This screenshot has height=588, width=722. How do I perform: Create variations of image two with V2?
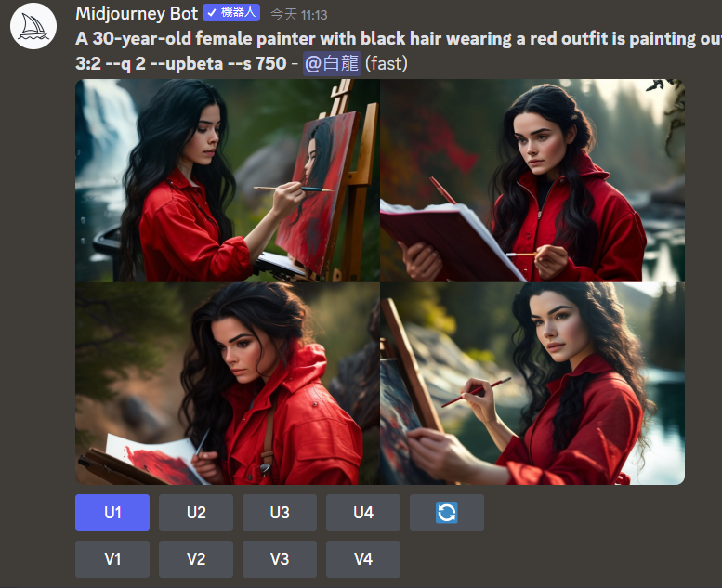[x=196, y=559]
